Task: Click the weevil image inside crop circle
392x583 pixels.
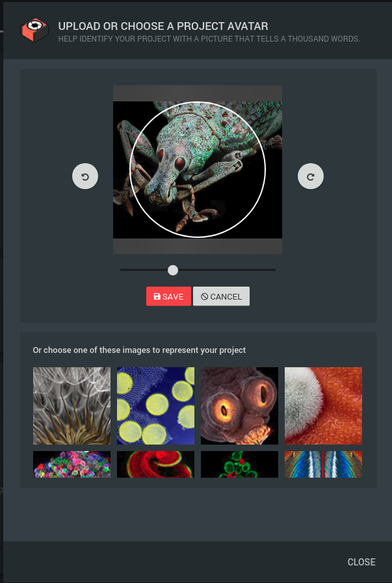Action: pyautogui.click(x=198, y=169)
